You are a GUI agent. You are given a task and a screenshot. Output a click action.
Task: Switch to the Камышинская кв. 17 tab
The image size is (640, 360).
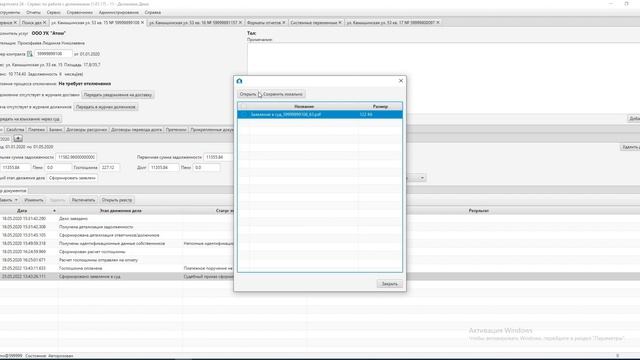point(390,22)
